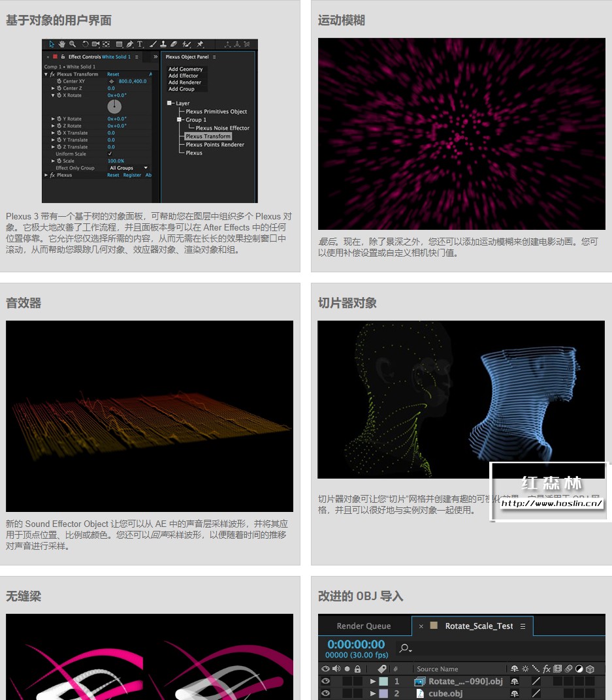Click the Add Geometry button

185,69
